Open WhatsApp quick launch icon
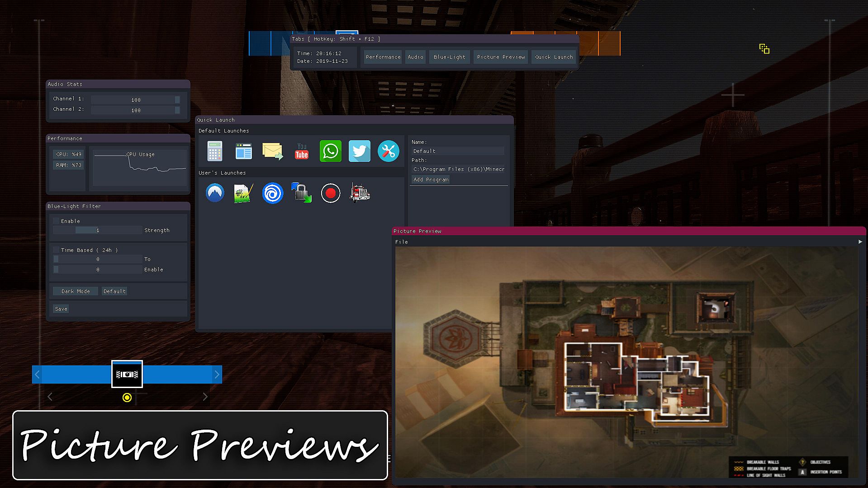The height and width of the screenshot is (488, 868). [x=331, y=151]
